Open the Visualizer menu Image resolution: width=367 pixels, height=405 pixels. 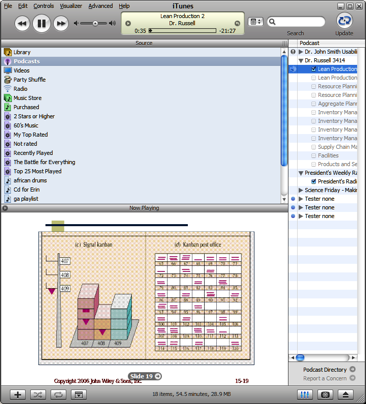(x=71, y=6)
